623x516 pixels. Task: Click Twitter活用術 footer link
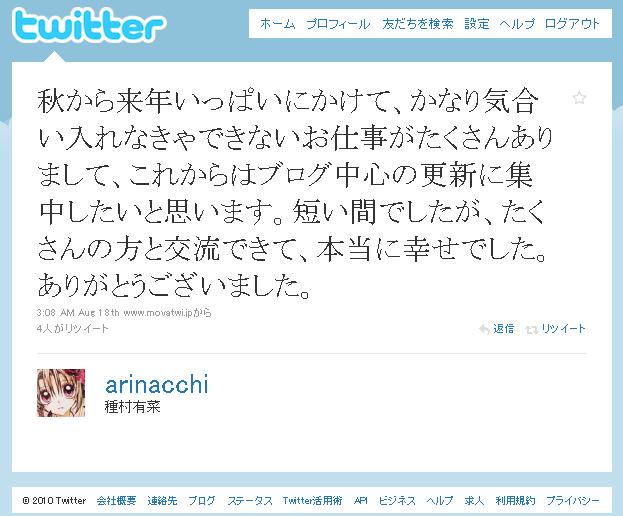click(x=312, y=501)
